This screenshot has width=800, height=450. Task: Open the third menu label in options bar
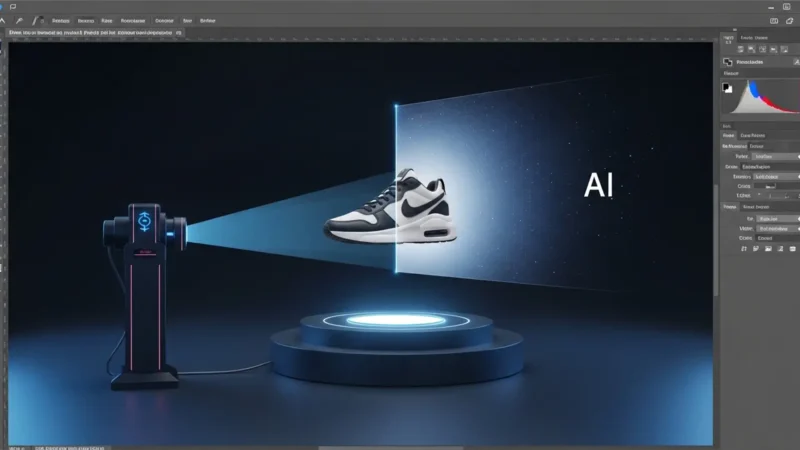(107, 21)
